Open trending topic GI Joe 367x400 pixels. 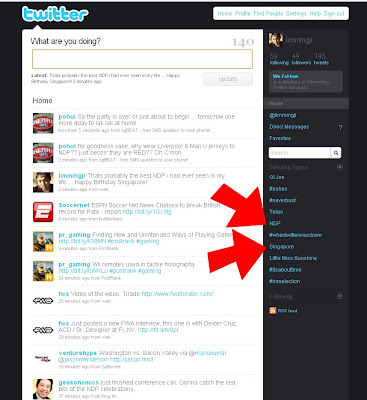click(x=277, y=177)
